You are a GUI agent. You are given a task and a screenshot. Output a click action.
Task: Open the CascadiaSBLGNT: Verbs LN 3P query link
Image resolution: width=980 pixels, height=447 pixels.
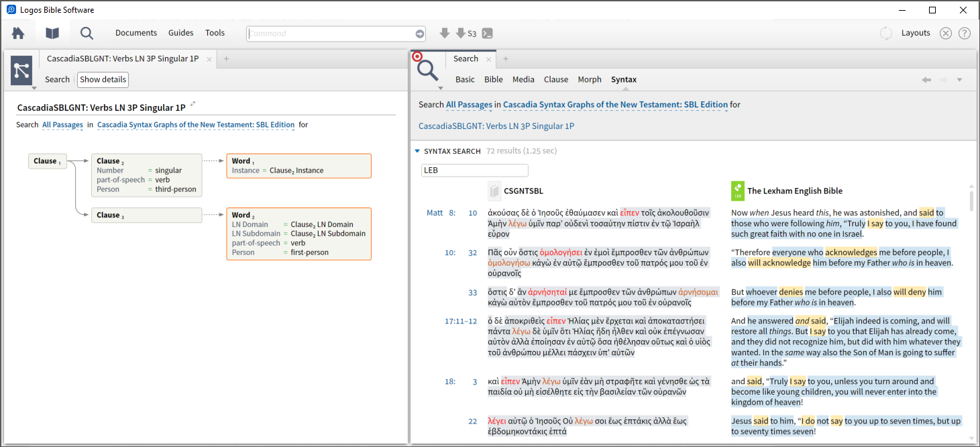[x=496, y=126]
